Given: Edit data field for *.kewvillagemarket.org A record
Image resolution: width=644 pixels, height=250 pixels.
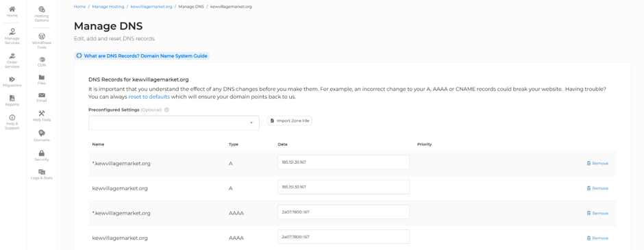Looking at the screenshot, I should (x=343, y=162).
